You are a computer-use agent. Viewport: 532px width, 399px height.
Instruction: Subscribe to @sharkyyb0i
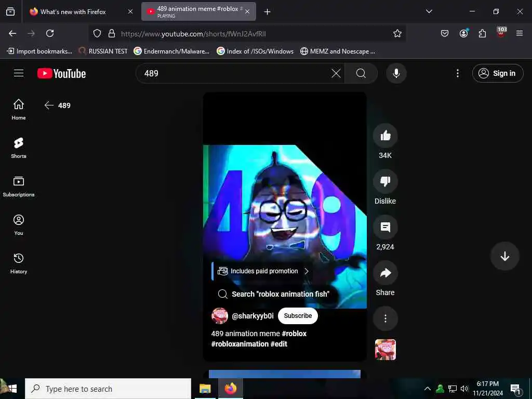pyautogui.click(x=298, y=316)
